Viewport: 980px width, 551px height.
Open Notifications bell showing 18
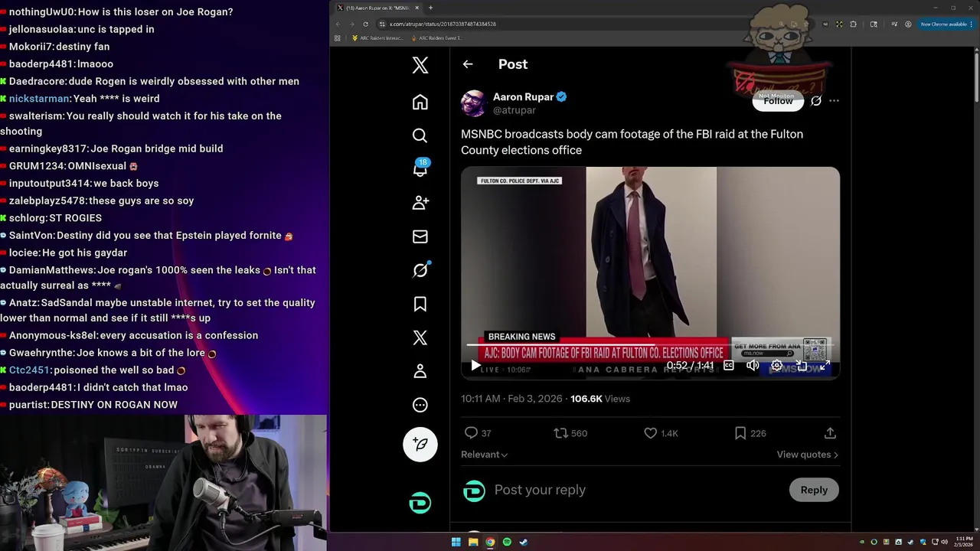coord(420,169)
